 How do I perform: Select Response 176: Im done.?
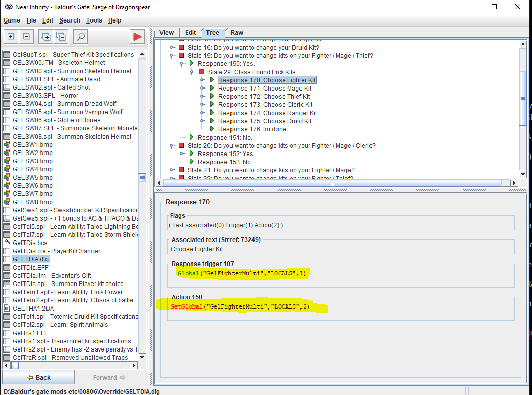click(252, 129)
